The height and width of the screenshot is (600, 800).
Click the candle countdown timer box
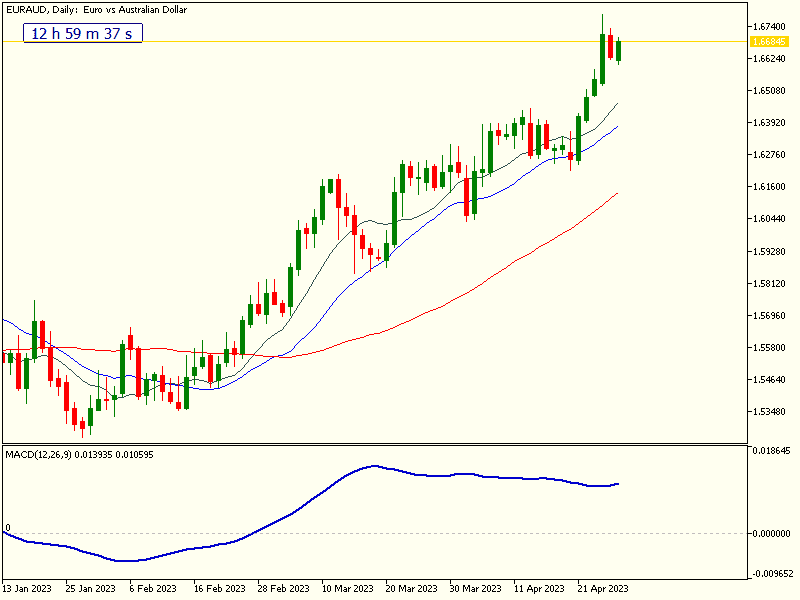coord(82,34)
